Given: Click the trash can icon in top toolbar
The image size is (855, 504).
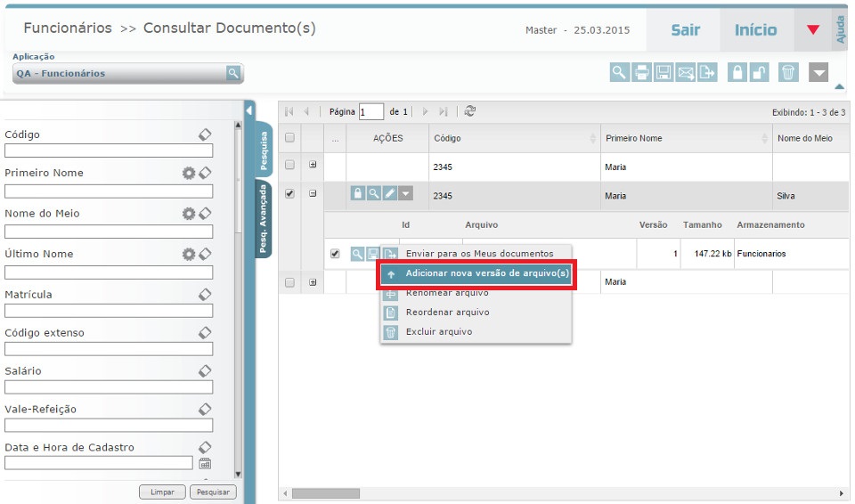Looking at the screenshot, I should [x=788, y=73].
